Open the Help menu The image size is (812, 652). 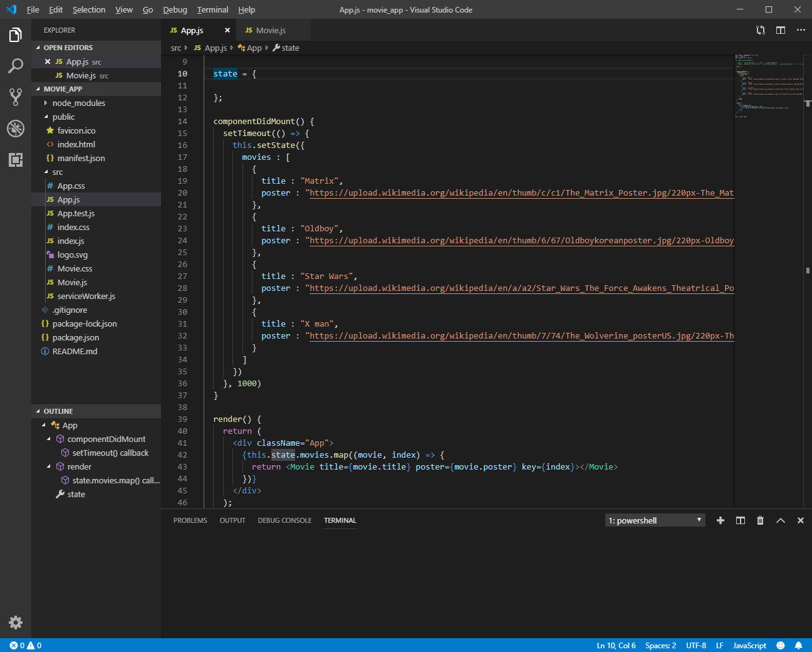[x=246, y=9]
